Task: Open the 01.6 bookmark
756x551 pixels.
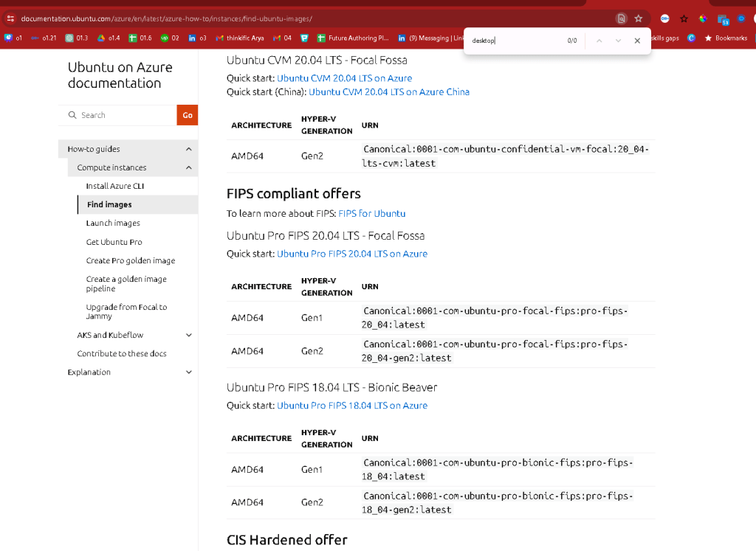Action: coord(140,38)
